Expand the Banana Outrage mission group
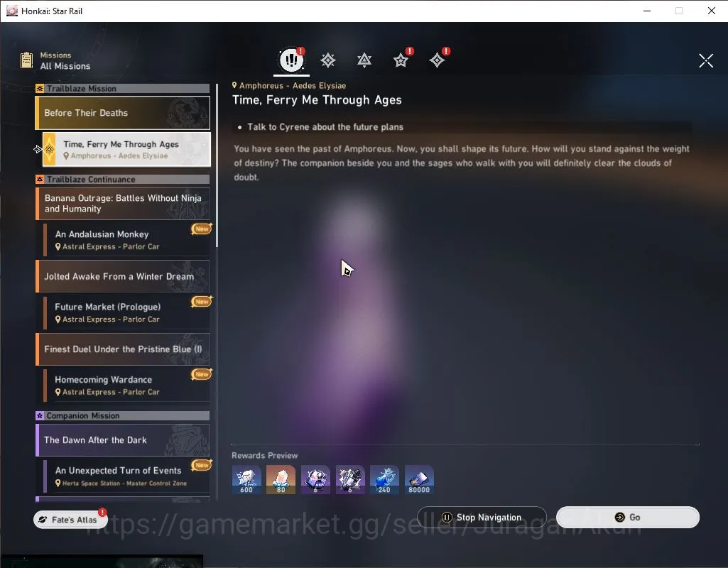Image resolution: width=728 pixels, height=568 pixels. pos(123,203)
